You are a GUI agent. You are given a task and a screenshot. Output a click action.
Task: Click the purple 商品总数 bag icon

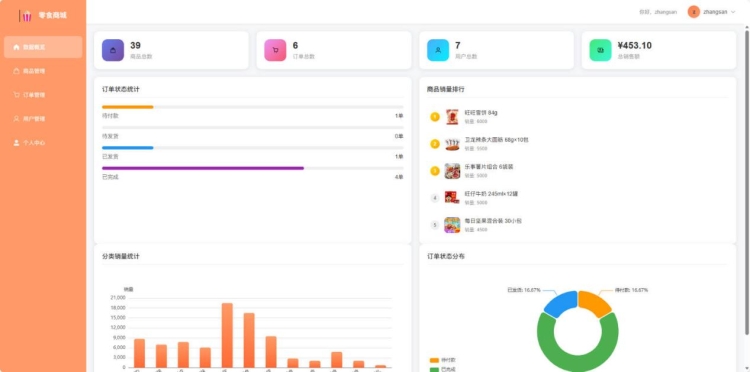tap(112, 50)
